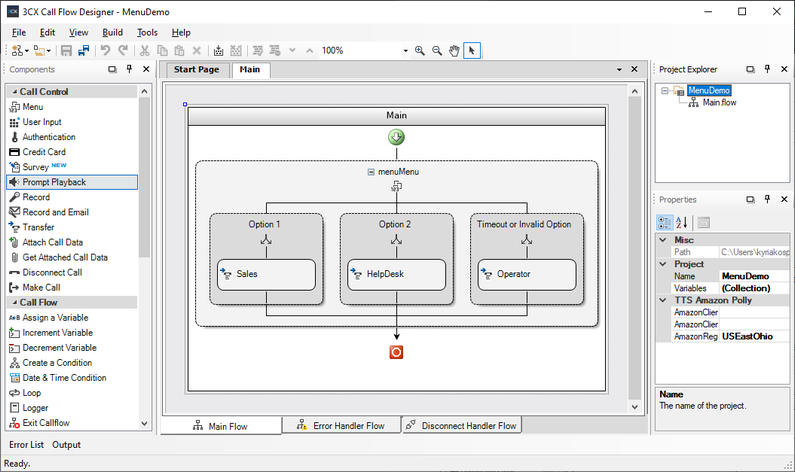795x472 pixels.
Task: Open the dropdown arrow beside Open project
Action: tap(49, 51)
